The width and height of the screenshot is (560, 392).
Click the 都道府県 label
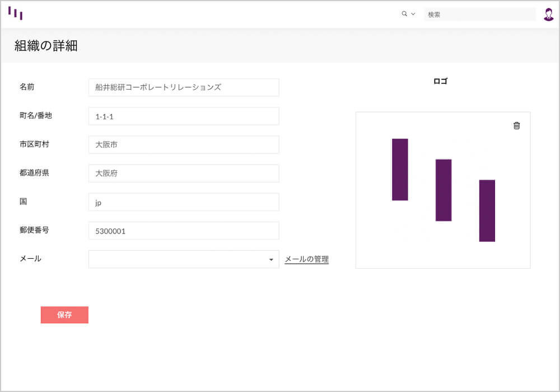click(34, 173)
